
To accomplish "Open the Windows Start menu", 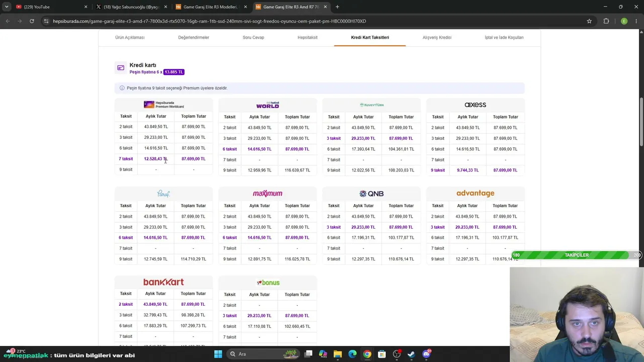I will tap(218, 354).
